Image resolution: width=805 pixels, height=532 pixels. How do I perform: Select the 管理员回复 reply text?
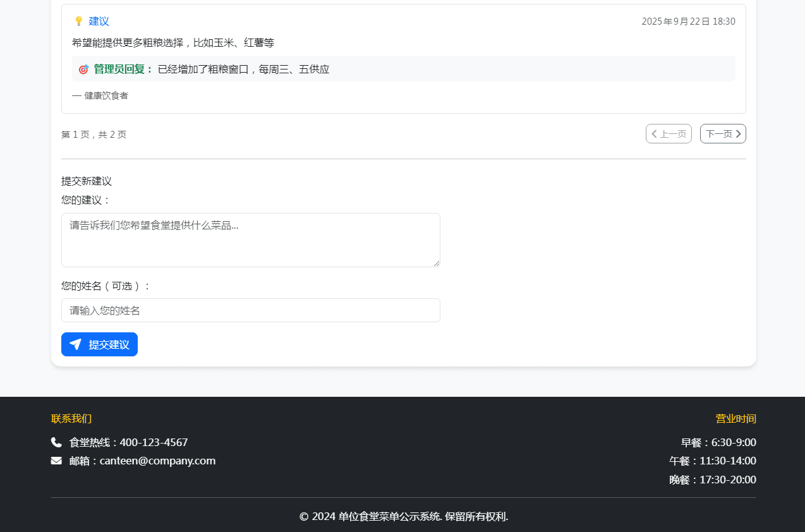[243, 70]
